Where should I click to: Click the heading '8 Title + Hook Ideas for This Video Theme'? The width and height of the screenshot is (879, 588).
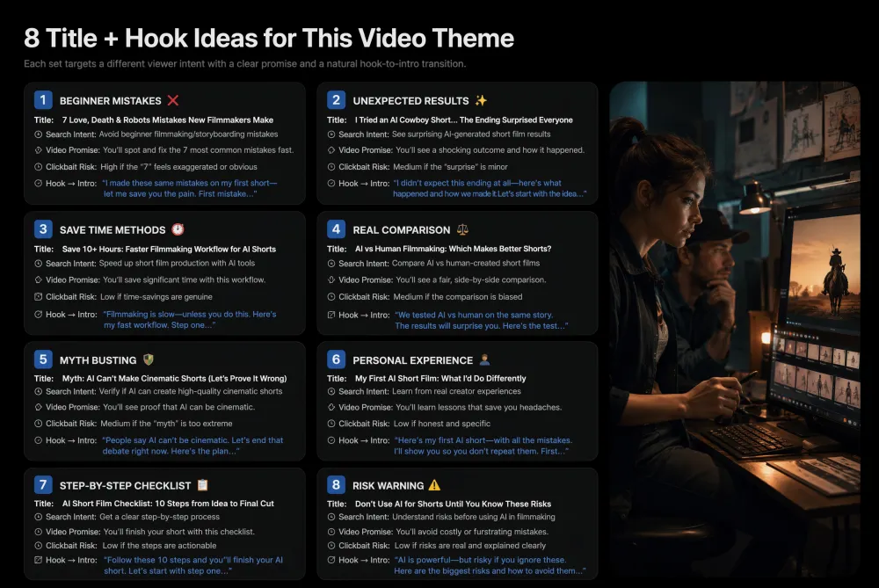pyautogui.click(x=269, y=38)
